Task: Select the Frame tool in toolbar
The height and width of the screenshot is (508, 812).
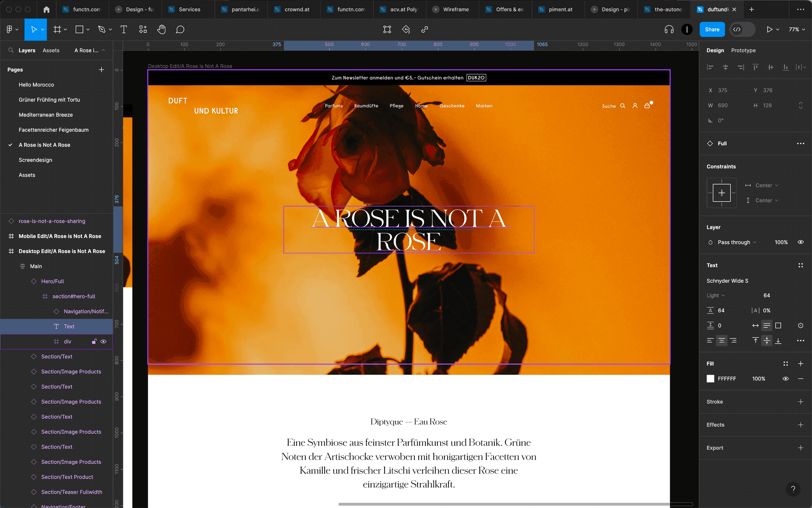Action: pyautogui.click(x=57, y=30)
